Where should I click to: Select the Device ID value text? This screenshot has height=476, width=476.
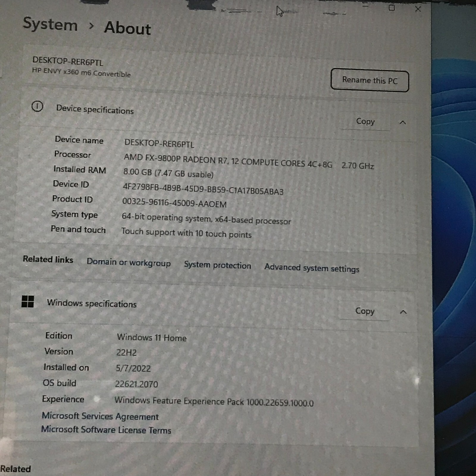click(x=203, y=189)
